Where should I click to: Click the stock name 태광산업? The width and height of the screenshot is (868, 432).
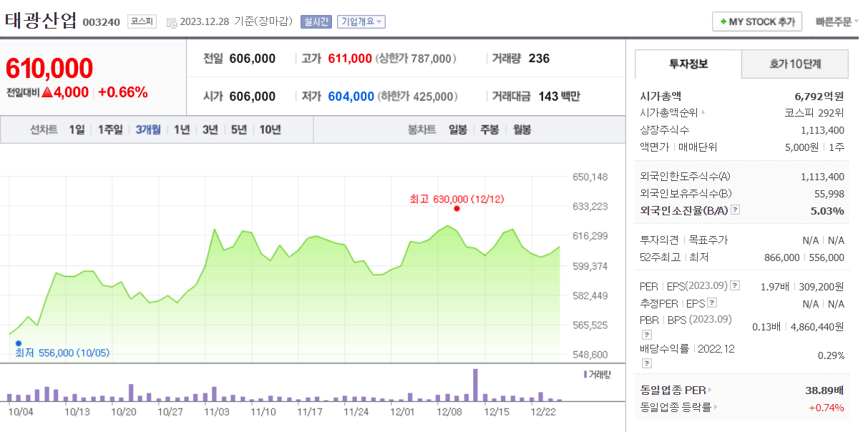(x=40, y=21)
